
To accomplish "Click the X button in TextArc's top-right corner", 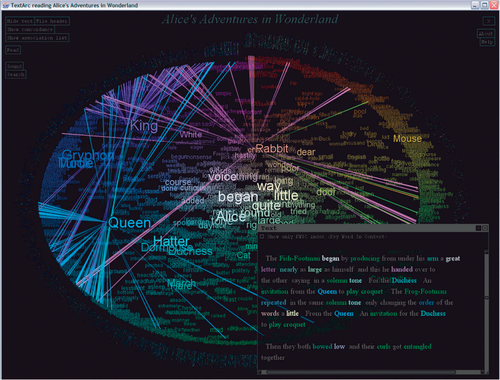I will click(x=489, y=21).
